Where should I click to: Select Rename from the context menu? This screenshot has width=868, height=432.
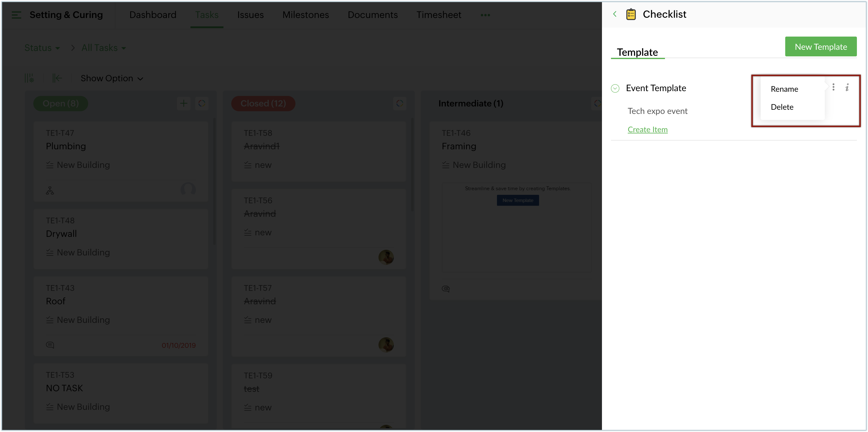pos(784,89)
